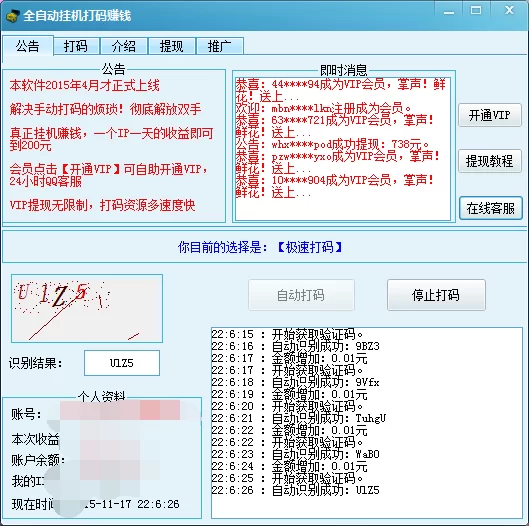Click the app icon in title bar
Image resolution: width=529 pixels, height=526 pixels.
12,16
